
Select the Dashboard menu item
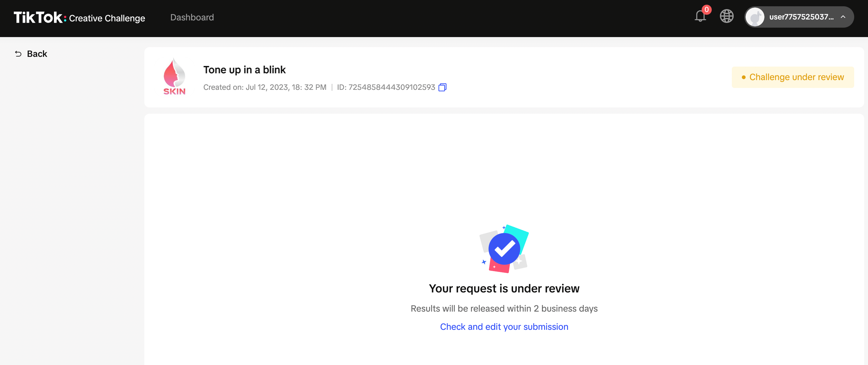pyautogui.click(x=192, y=17)
